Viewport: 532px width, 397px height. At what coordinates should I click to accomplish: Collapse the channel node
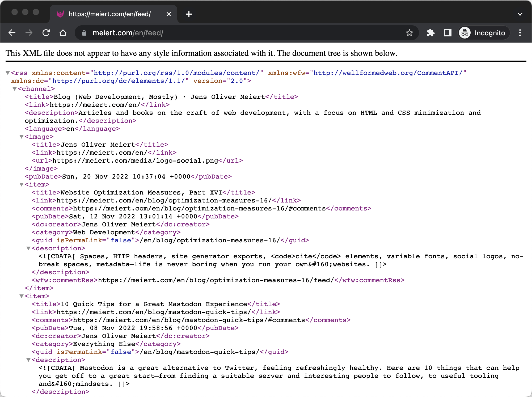pos(15,89)
